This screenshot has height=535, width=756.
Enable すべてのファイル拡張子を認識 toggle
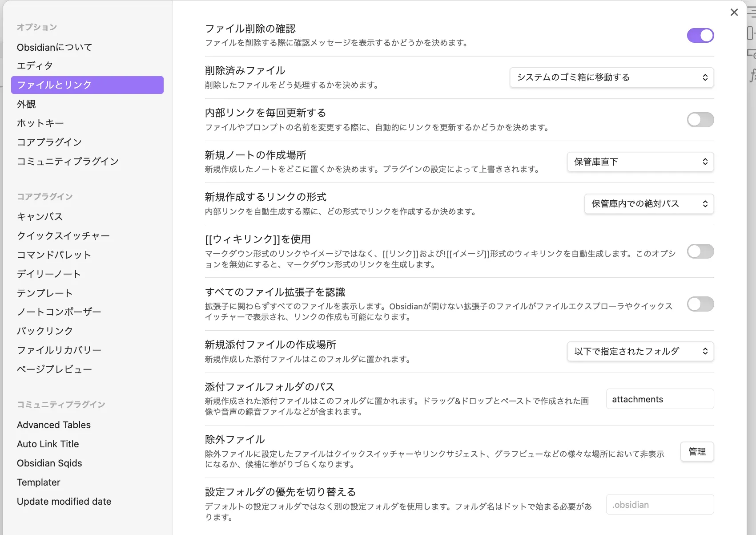[700, 304]
